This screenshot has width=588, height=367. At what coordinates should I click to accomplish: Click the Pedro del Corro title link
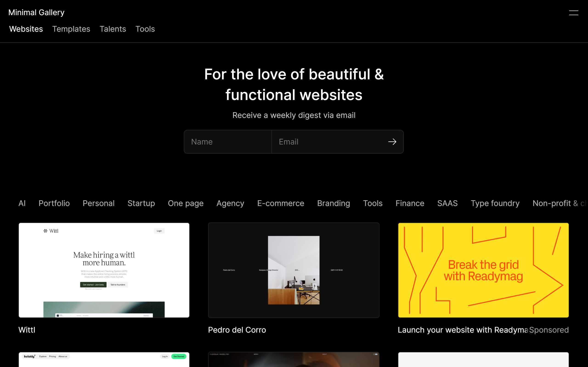(x=237, y=330)
